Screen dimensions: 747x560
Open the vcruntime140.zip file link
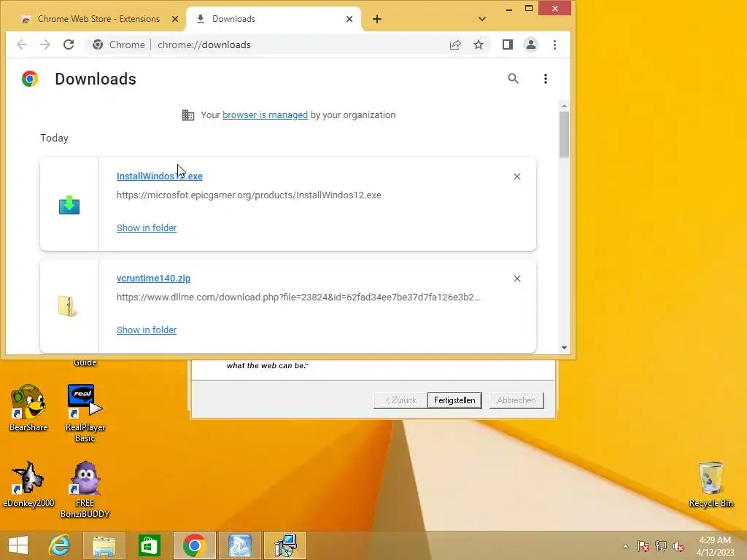153,278
